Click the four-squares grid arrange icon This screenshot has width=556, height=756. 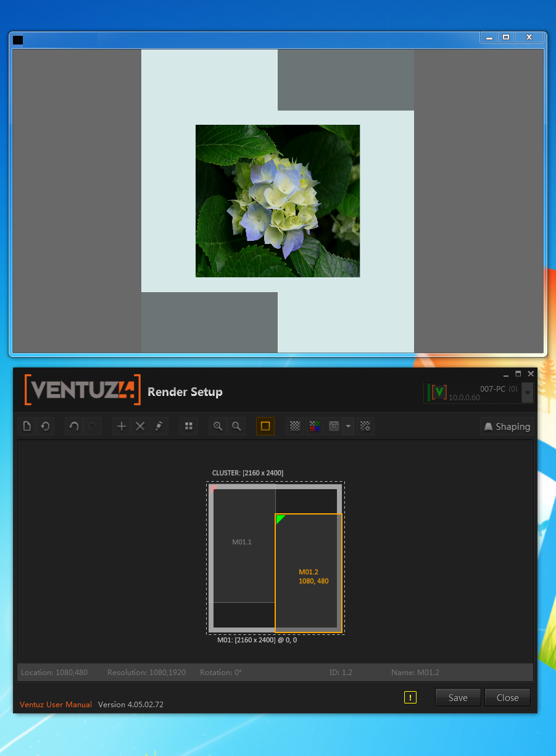[x=189, y=426]
